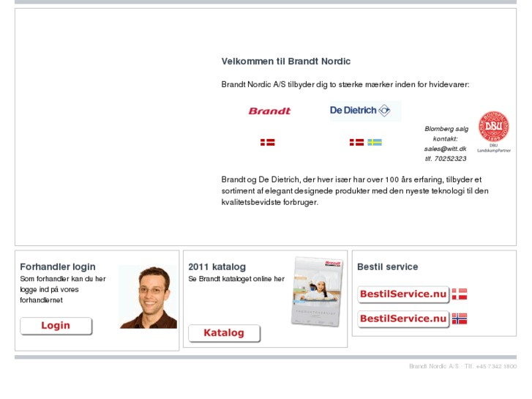Click the Login button for dealers
Image resolution: width=532 pixels, height=399 pixels.
click(x=56, y=326)
